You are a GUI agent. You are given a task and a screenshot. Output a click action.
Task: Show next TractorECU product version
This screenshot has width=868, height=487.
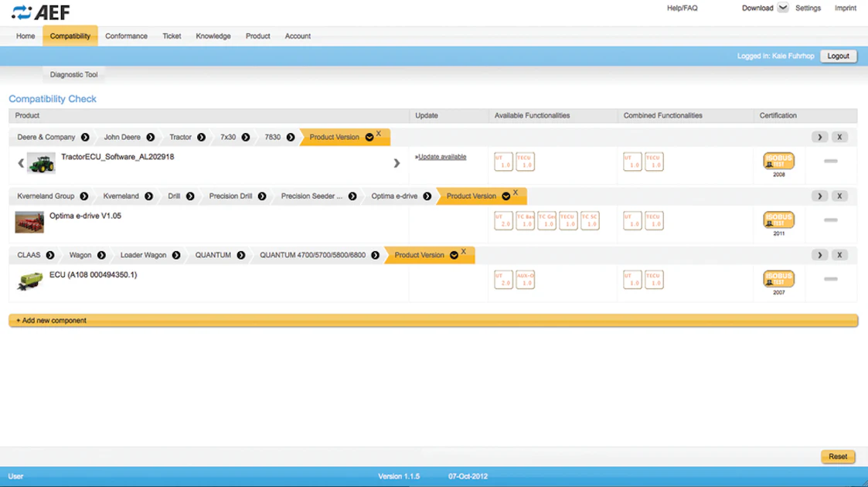[397, 163]
